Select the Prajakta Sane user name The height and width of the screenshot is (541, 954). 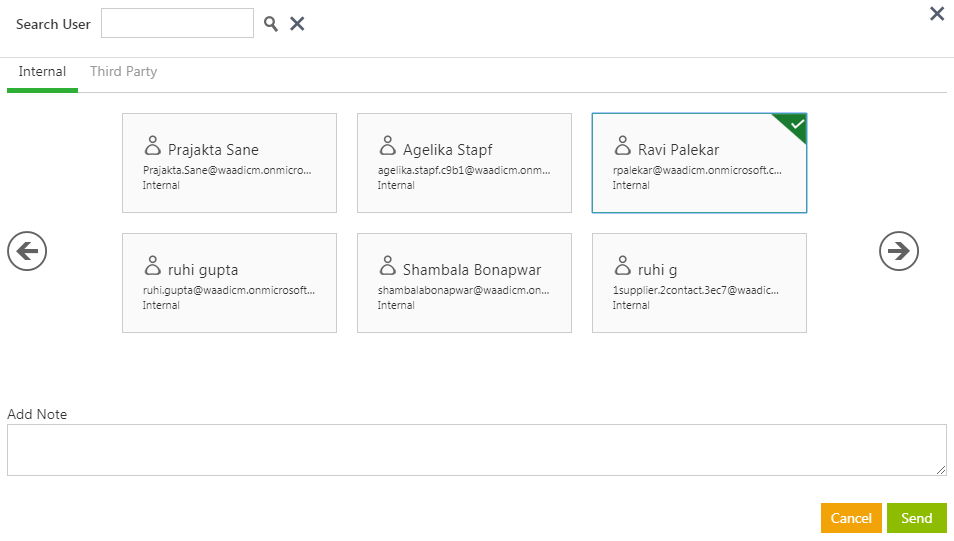[213, 150]
